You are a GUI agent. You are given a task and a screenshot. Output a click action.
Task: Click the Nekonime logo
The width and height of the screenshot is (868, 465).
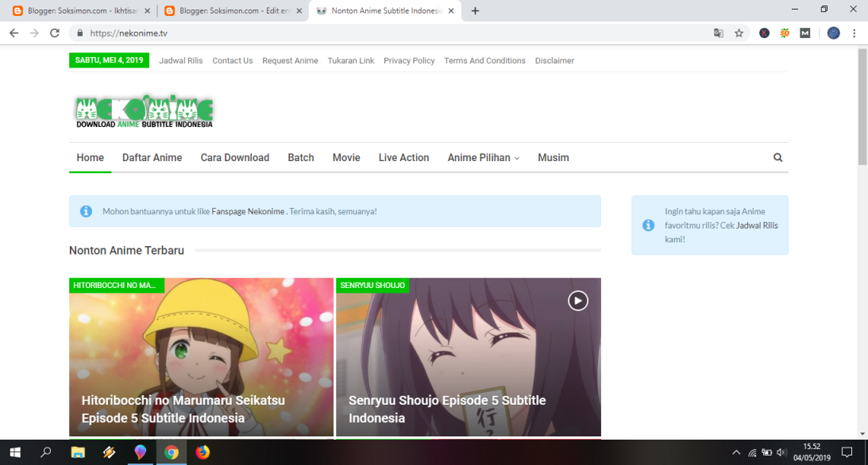click(x=145, y=111)
